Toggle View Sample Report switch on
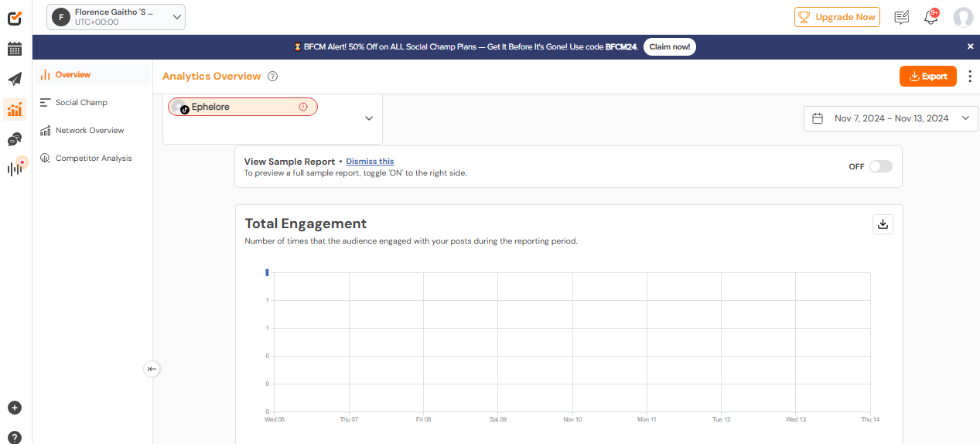The height and width of the screenshot is (444, 980). [880, 166]
